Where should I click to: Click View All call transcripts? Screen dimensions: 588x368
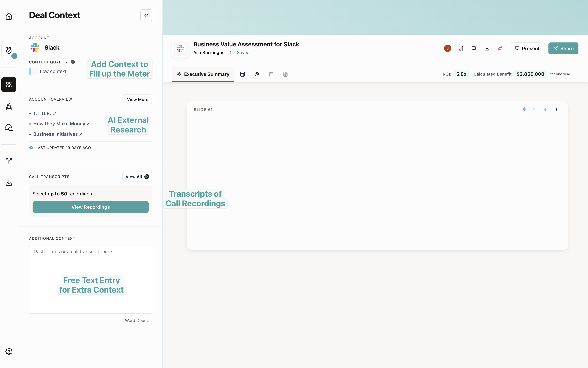point(137,177)
